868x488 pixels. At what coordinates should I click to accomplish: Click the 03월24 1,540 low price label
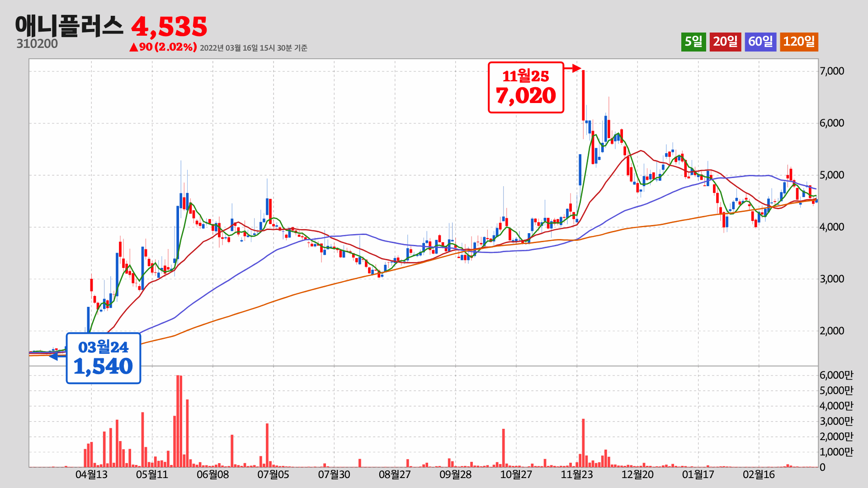click(x=104, y=358)
